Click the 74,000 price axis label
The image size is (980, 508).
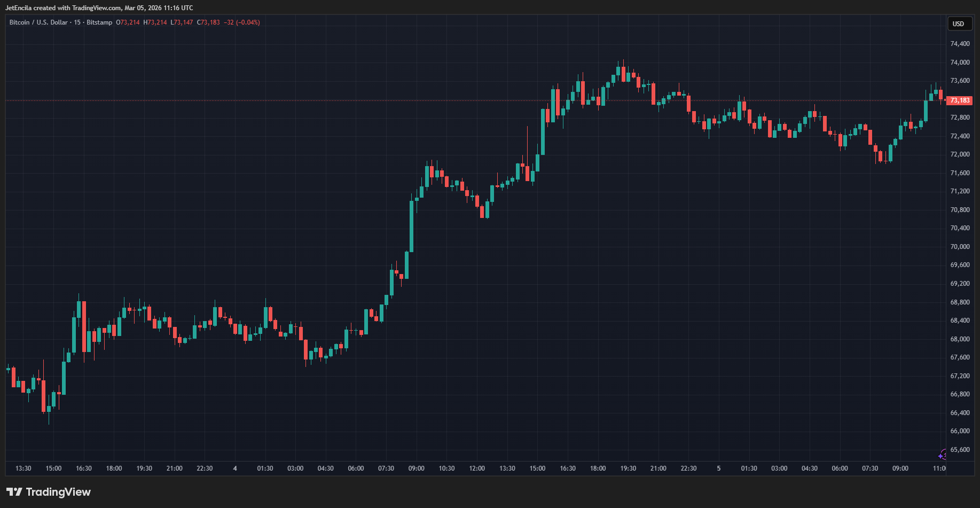tap(960, 62)
